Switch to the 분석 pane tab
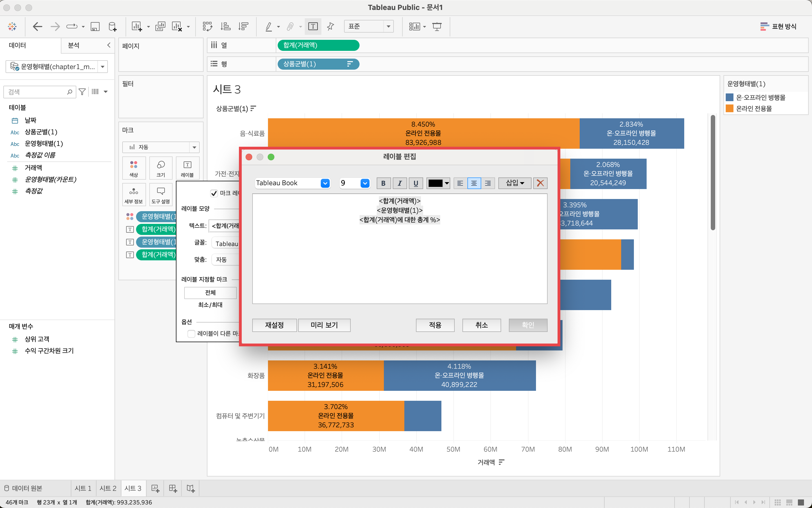 pyautogui.click(x=74, y=45)
